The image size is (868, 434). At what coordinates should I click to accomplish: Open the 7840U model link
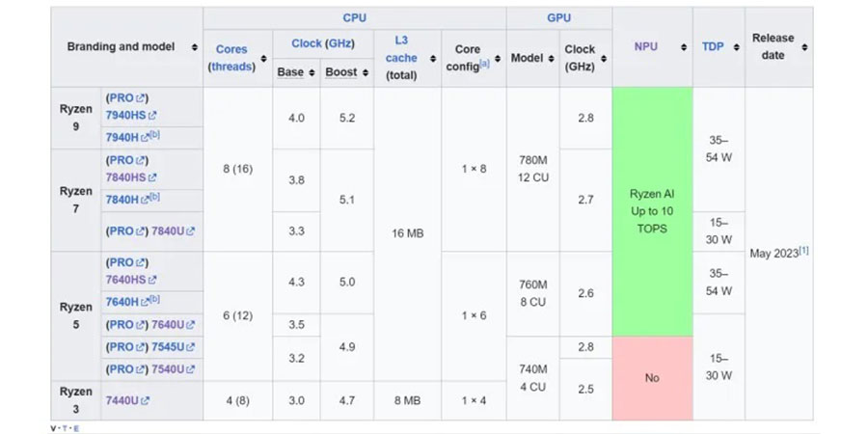click(168, 231)
